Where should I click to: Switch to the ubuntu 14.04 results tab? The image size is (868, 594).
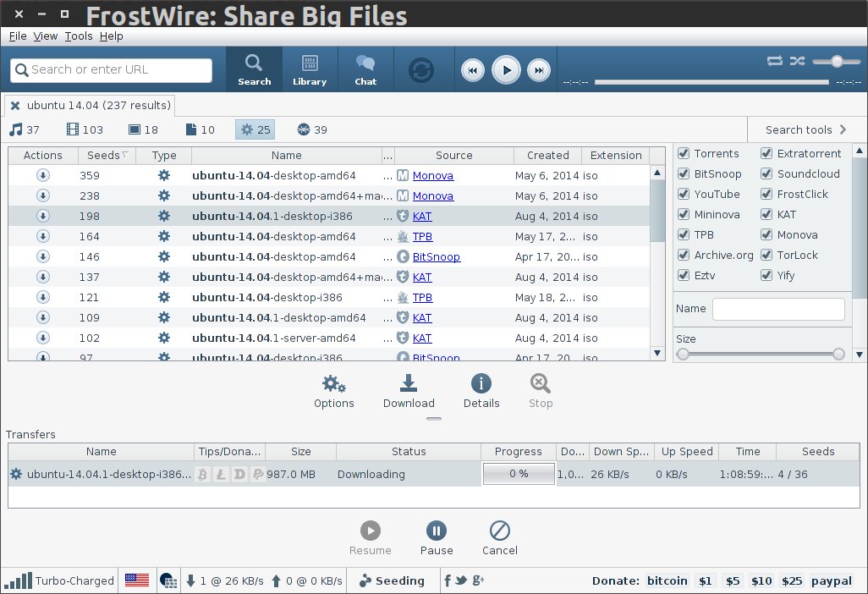pos(91,105)
